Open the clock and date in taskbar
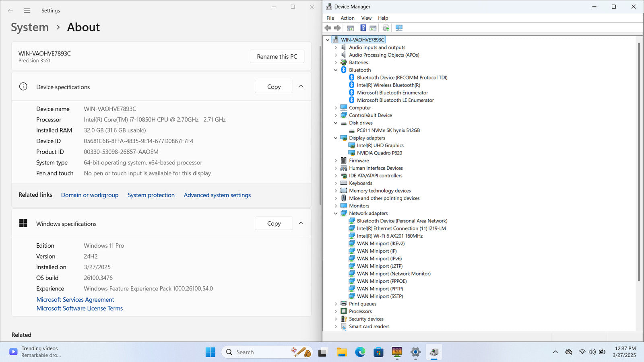This screenshot has width=644, height=362. [x=625, y=352]
